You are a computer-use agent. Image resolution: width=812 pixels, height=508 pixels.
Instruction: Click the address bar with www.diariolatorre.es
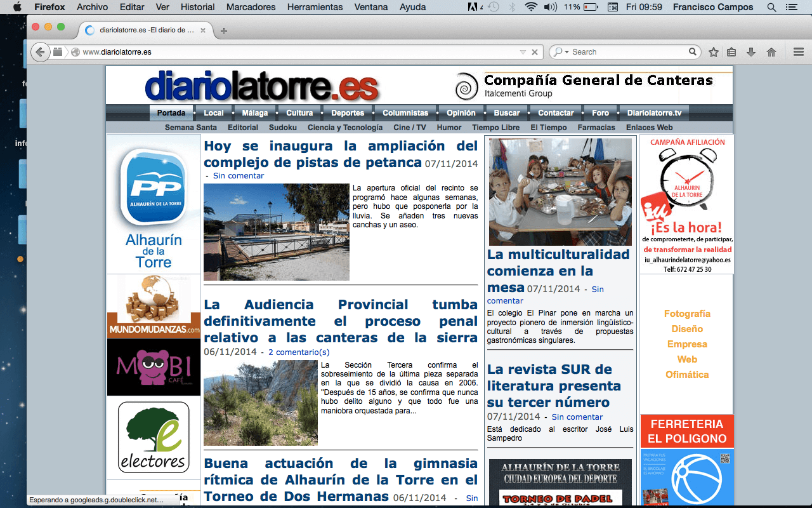[298, 52]
